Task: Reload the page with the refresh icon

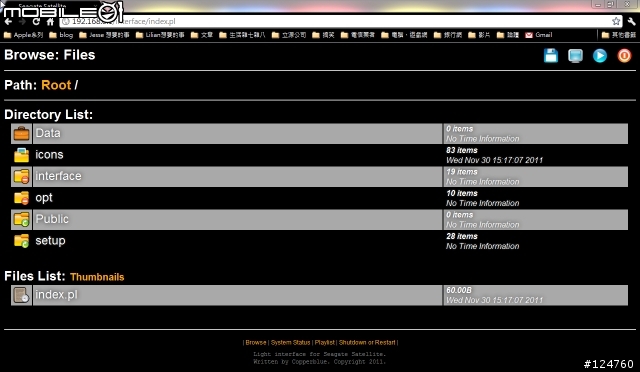Action: [x=36, y=21]
